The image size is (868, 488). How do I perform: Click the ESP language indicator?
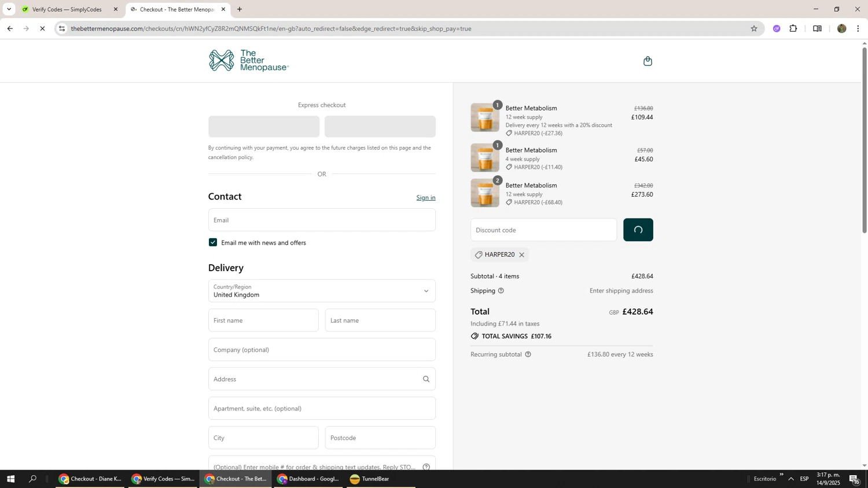(x=804, y=479)
